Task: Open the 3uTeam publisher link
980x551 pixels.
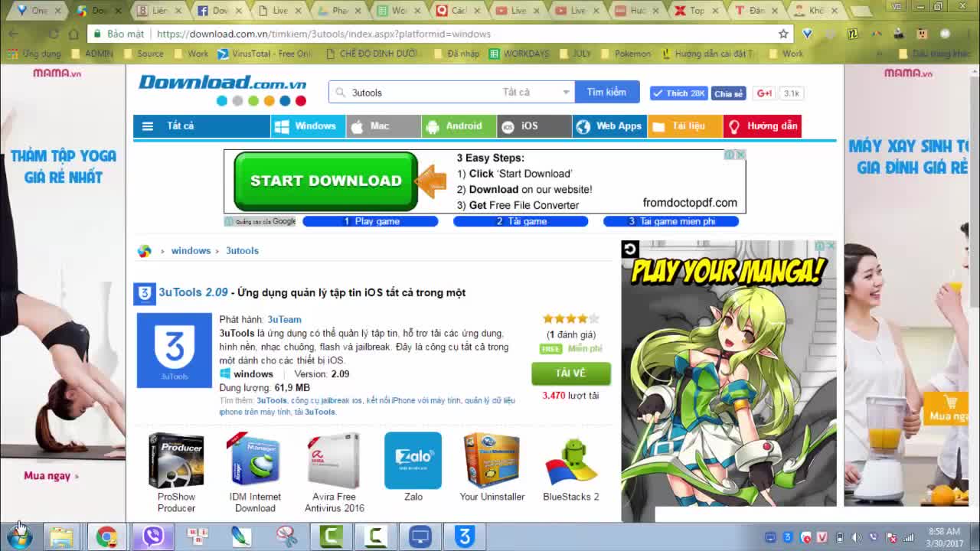Action: (284, 319)
